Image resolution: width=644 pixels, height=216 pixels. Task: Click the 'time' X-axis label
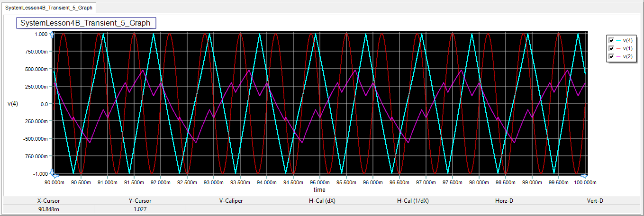[x=319, y=189]
